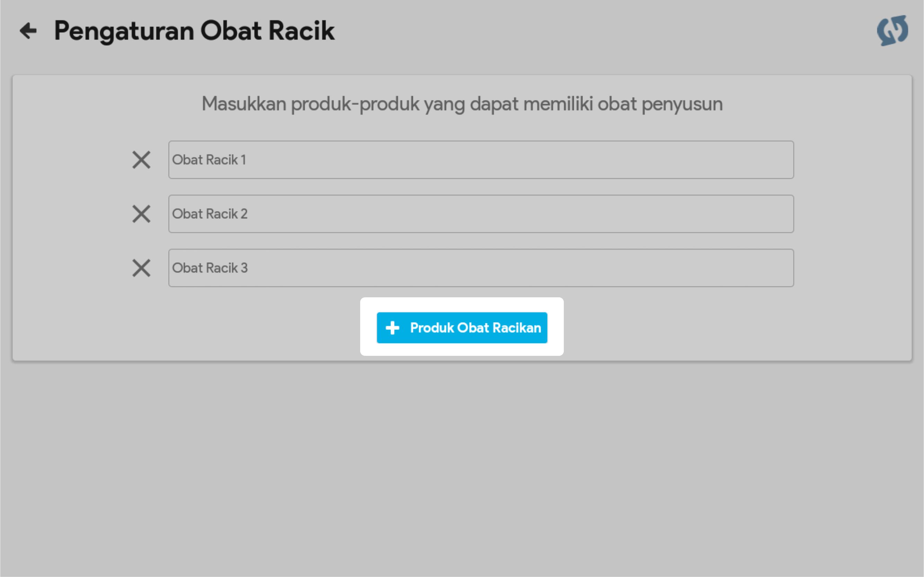Click the text 'Obat Racik 1' inside field
The image size is (924, 577).
tap(209, 160)
